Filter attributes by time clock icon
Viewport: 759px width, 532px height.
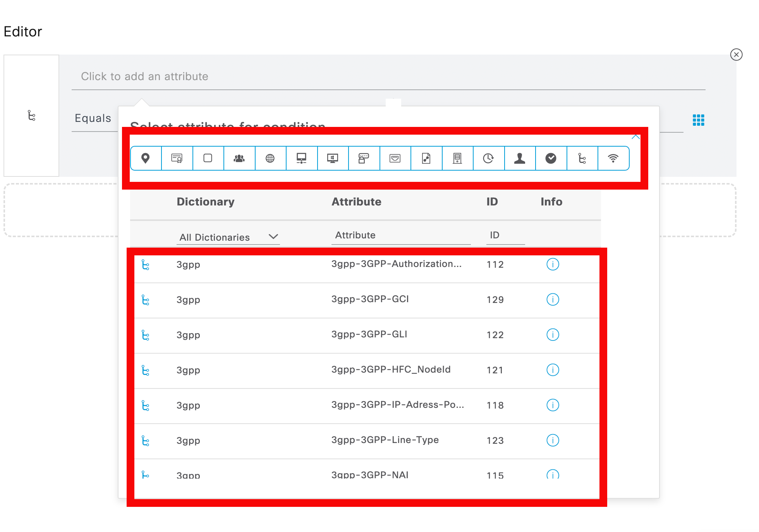coord(489,158)
